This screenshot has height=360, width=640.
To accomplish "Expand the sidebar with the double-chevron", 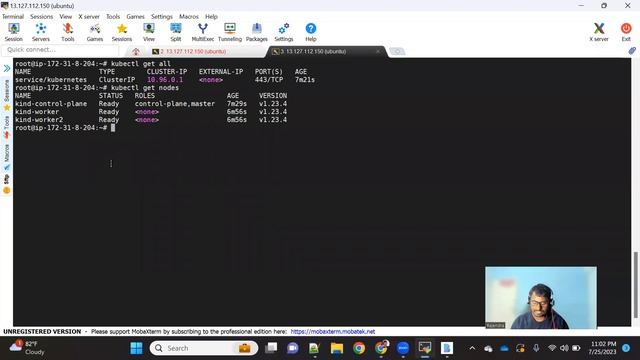I will 7,68.
